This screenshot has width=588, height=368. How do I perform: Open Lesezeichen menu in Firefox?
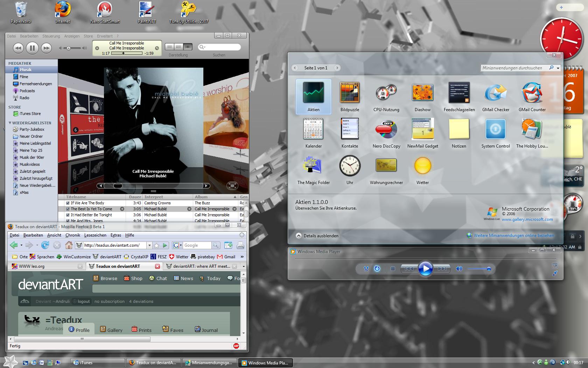pyautogui.click(x=95, y=235)
